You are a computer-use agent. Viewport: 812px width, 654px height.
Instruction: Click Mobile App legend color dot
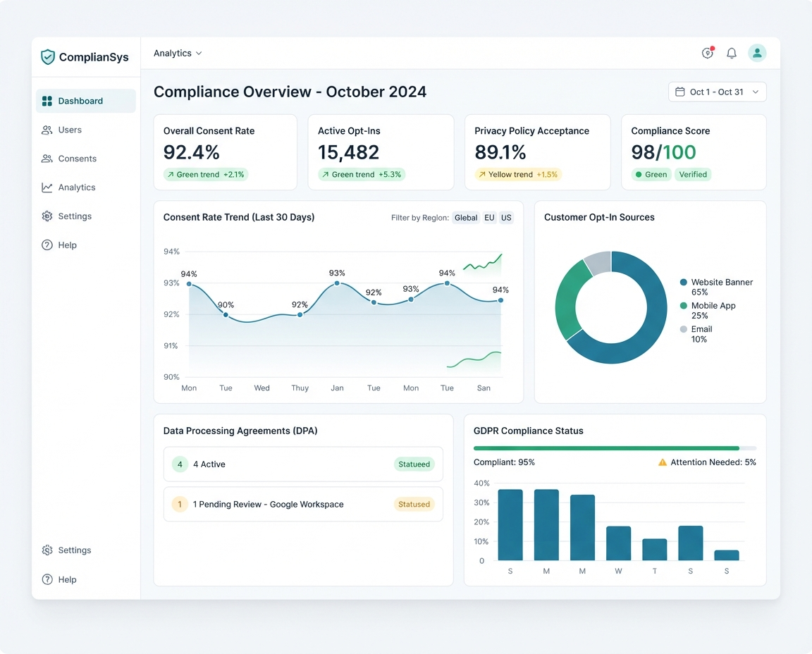(684, 306)
